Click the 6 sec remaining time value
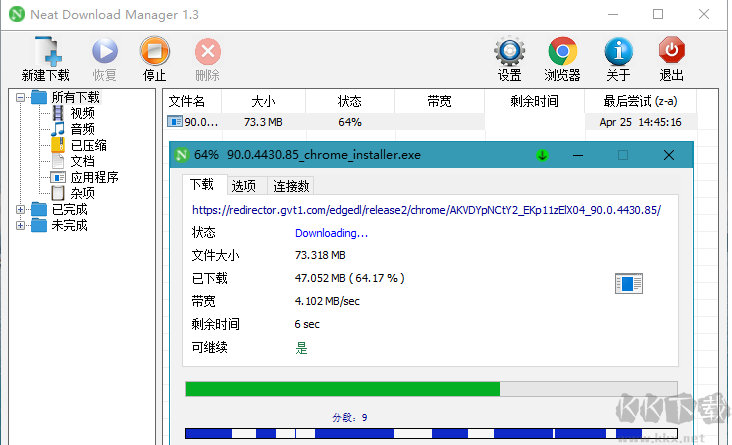Image resolution: width=732 pixels, height=445 pixels. (307, 324)
